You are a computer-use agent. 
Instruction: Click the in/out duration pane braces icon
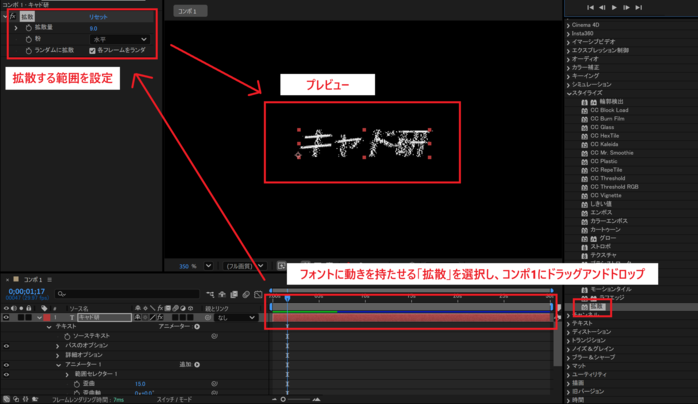click(x=25, y=400)
